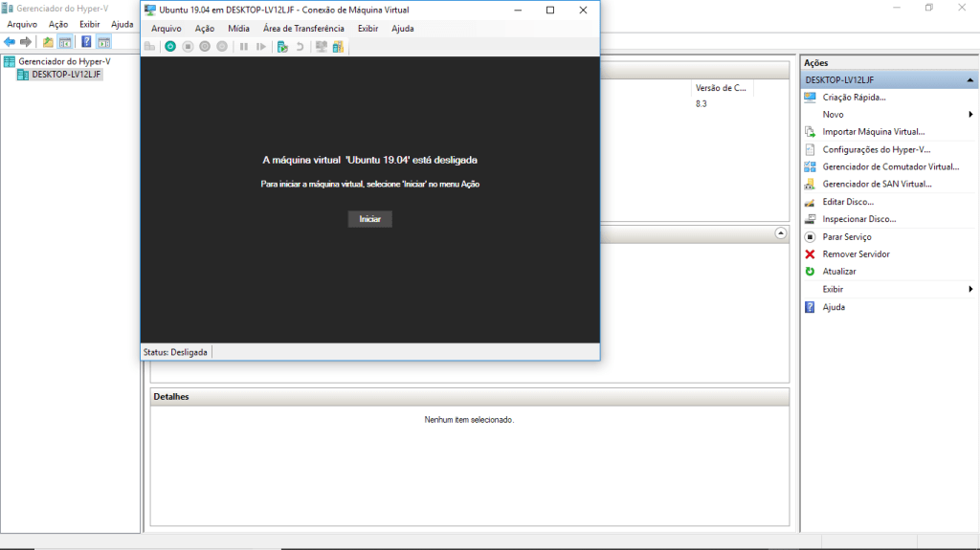This screenshot has width=980, height=550.
Task: Expand the Exibir submenu in actions pane
Action: point(970,289)
